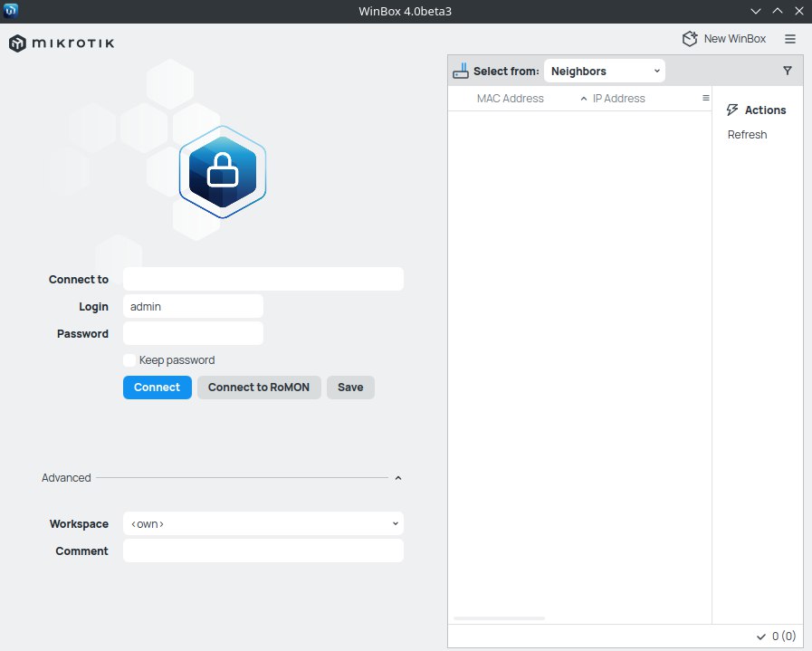Image resolution: width=812 pixels, height=651 pixels.
Task: Open the column list menu icon
Action: (705, 98)
